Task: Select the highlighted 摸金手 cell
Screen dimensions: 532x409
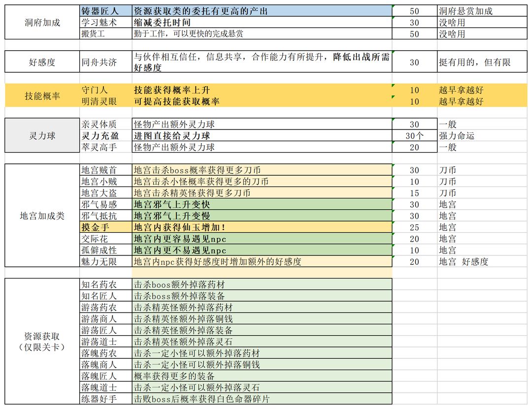Action: 106,227
